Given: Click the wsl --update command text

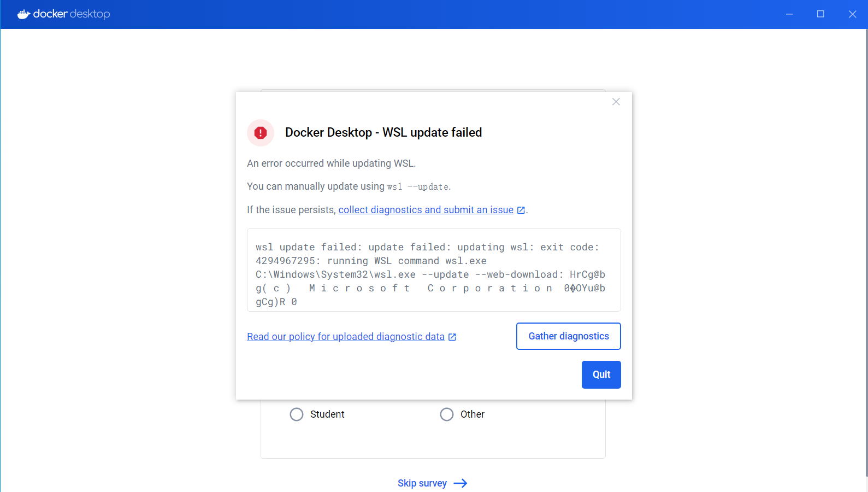Looking at the screenshot, I should click(418, 187).
